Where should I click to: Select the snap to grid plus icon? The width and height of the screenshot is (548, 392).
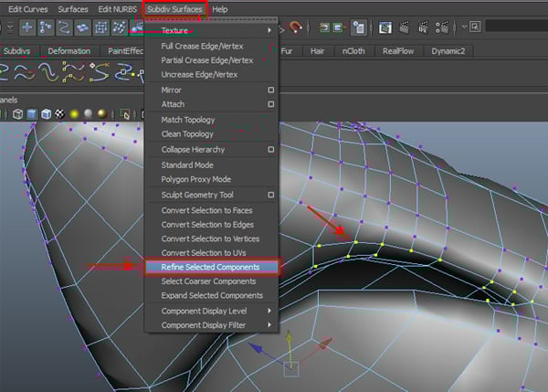point(26,28)
